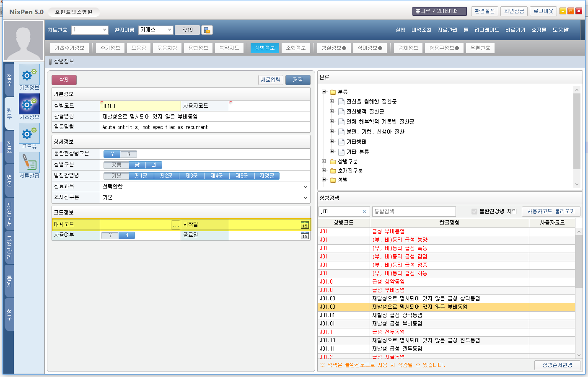Open the 시작일 calendar picker
The image size is (588, 377).
(x=305, y=225)
